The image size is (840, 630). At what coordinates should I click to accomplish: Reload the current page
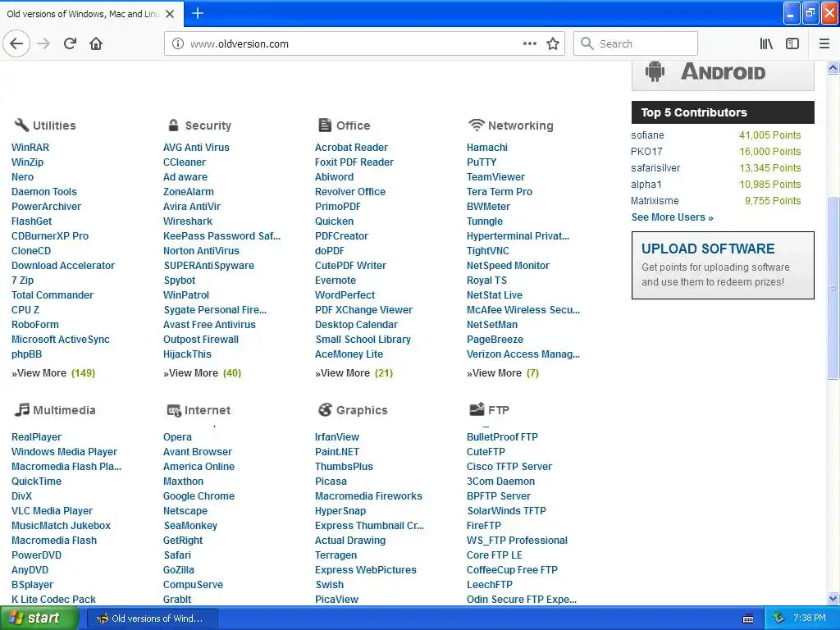pyautogui.click(x=70, y=43)
